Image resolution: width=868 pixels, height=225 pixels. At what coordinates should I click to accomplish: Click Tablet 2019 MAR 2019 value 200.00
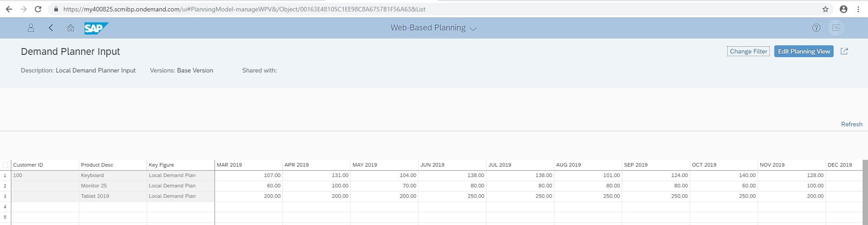249,196
